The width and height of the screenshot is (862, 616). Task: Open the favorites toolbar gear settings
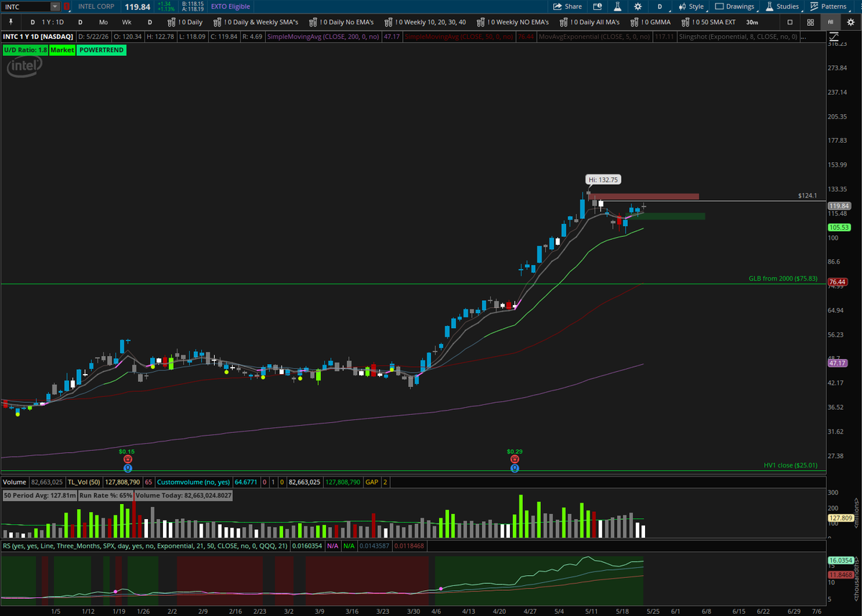[851, 22]
